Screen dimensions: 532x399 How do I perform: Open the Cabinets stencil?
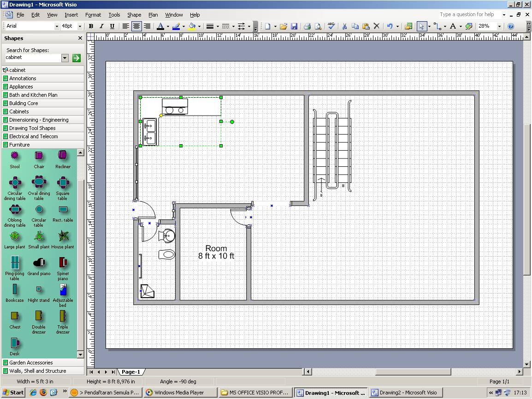tap(43, 111)
